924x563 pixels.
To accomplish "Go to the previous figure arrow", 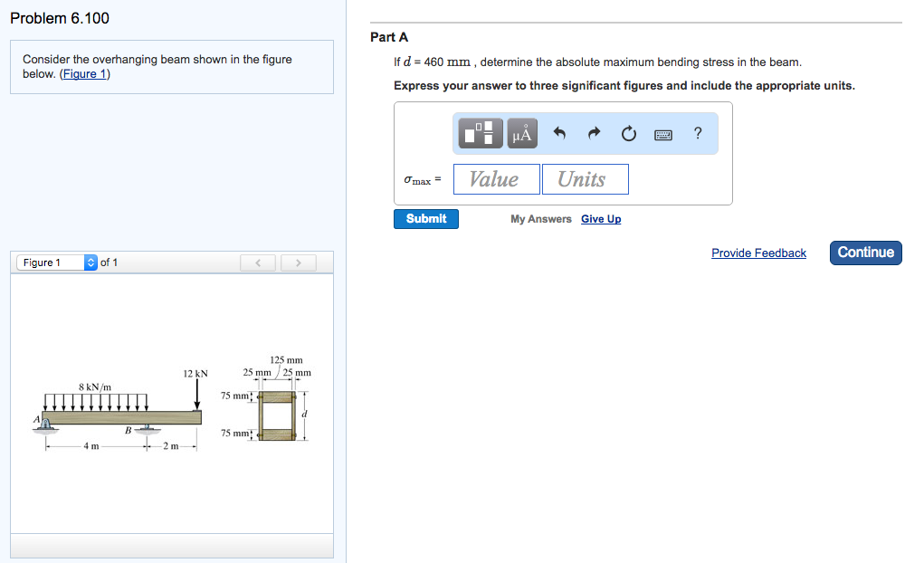I will [259, 263].
